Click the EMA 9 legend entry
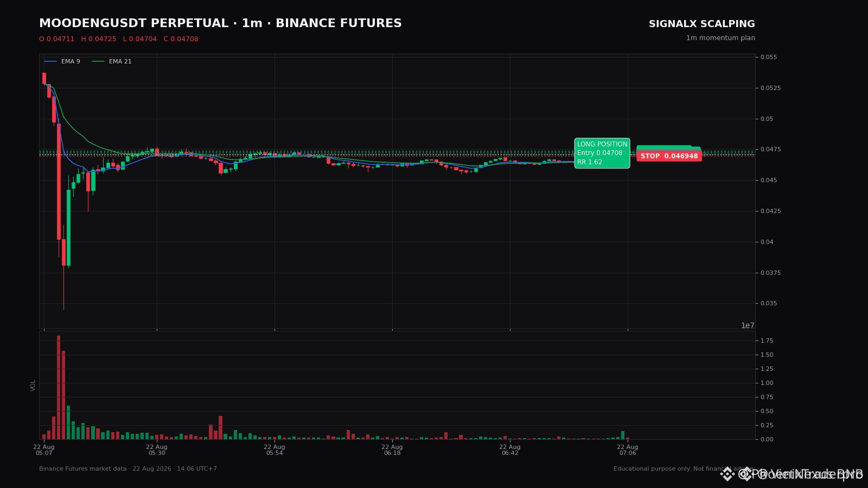Screen dimensions: 868x488 click(62, 62)
